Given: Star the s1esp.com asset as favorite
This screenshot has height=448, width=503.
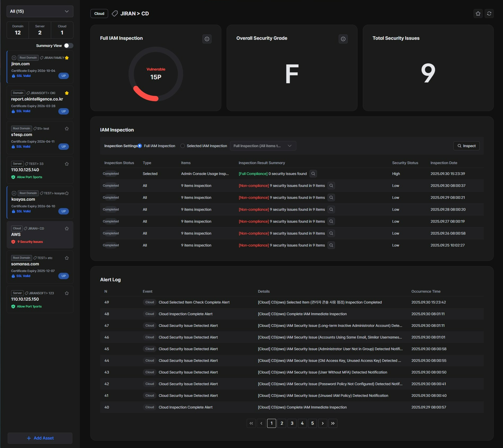Looking at the screenshot, I should click(x=67, y=129).
